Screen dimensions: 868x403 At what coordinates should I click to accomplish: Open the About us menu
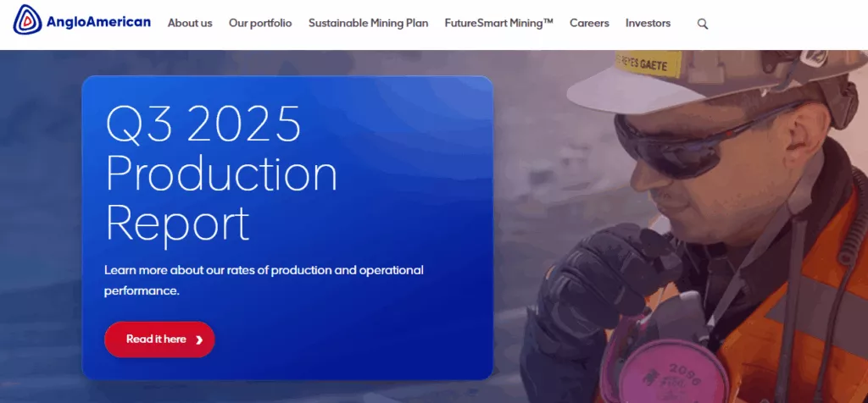[190, 23]
